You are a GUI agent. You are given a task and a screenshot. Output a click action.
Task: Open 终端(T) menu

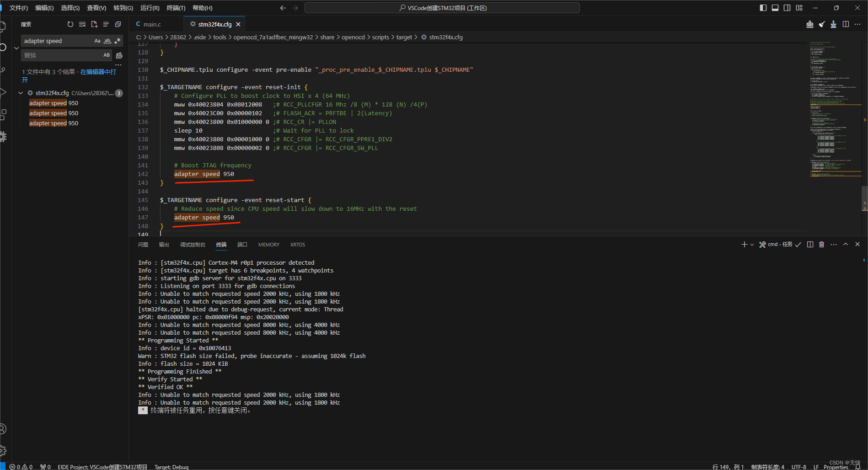click(176, 8)
